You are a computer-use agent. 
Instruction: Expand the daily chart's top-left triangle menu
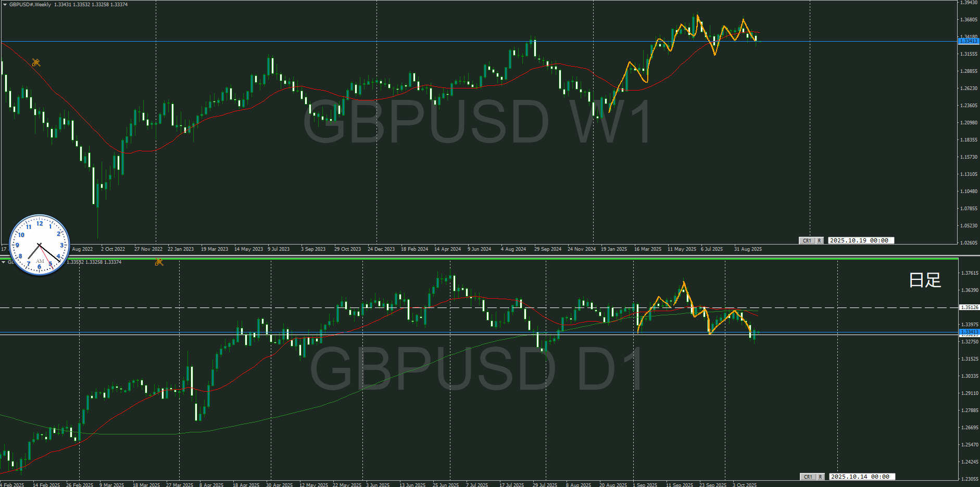[4, 262]
